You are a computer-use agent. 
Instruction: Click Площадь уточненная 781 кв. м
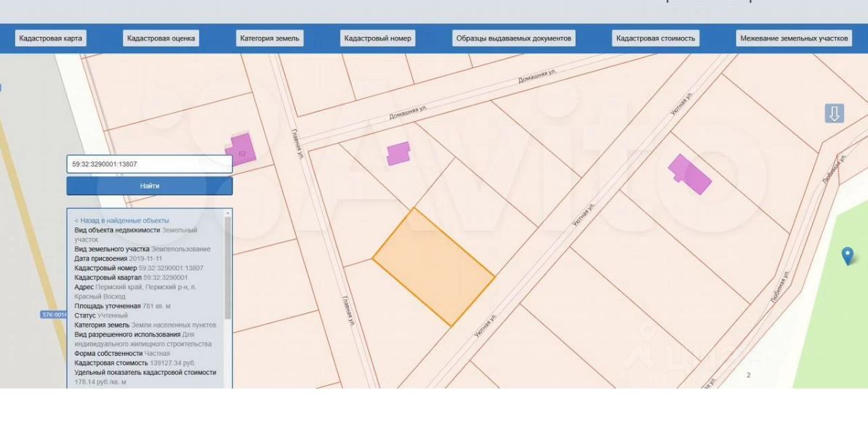(x=122, y=306)
